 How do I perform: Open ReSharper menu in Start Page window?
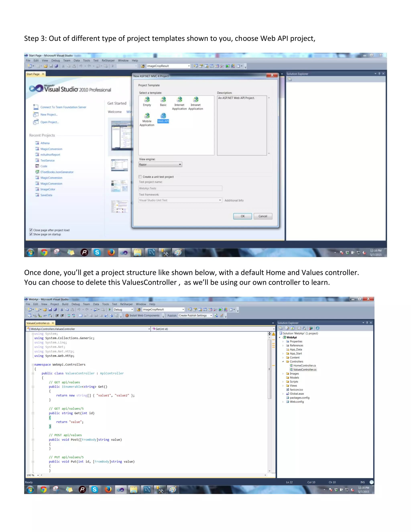108,60
